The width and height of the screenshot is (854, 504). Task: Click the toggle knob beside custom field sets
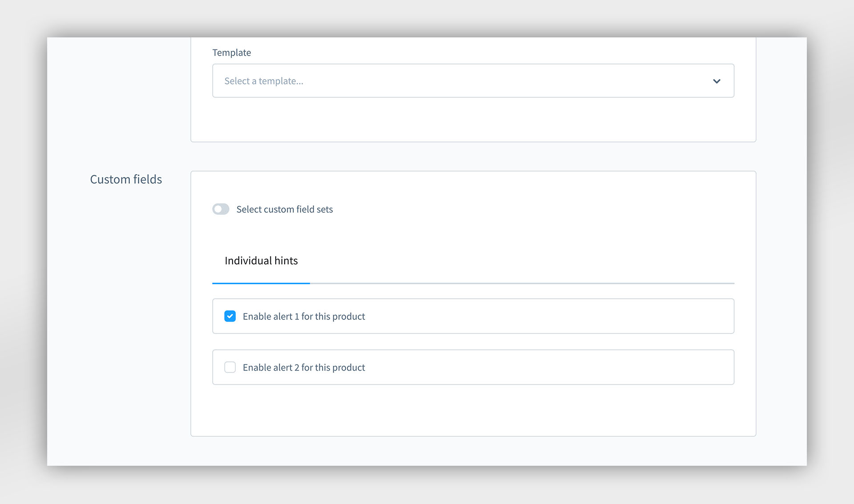[218, 209]
